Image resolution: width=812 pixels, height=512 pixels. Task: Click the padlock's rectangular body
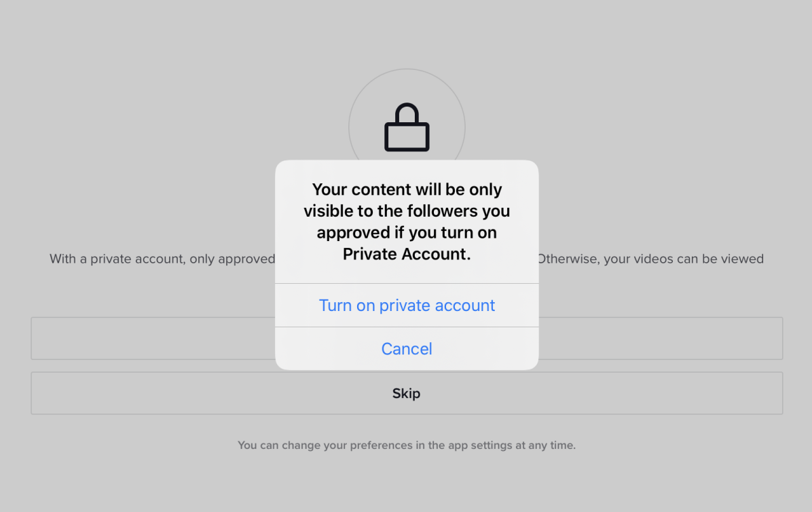[x=407, y=136]
